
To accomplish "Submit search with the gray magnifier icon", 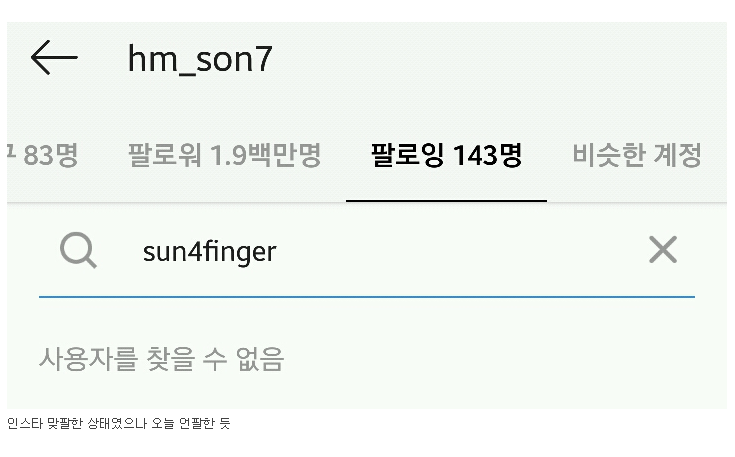I will click(x=78, y=250).
